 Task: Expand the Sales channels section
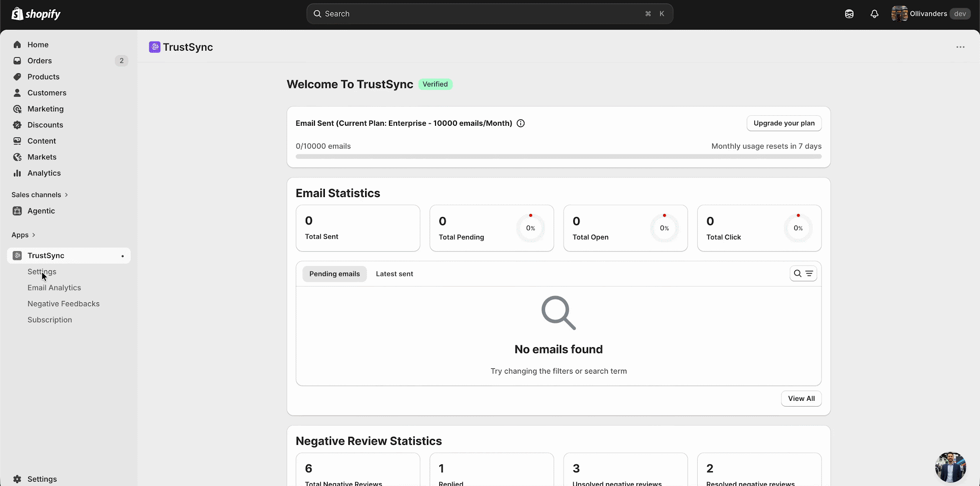[40, 195]
